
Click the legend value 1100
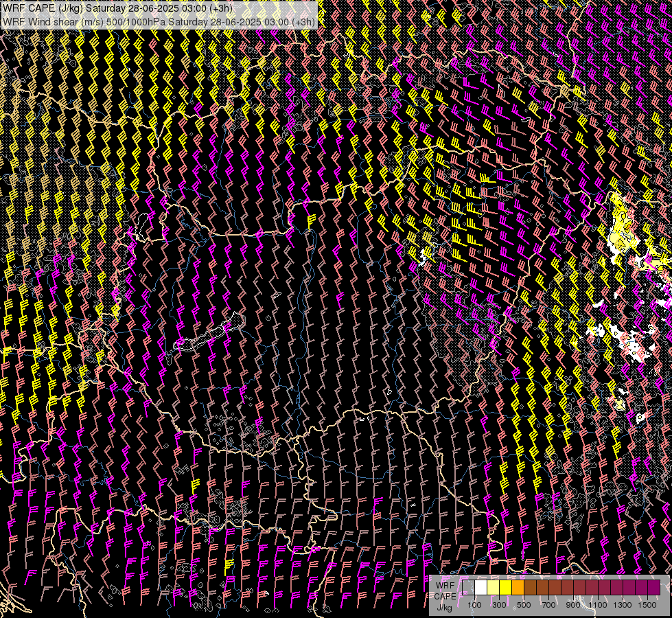(x=598, y=605)
